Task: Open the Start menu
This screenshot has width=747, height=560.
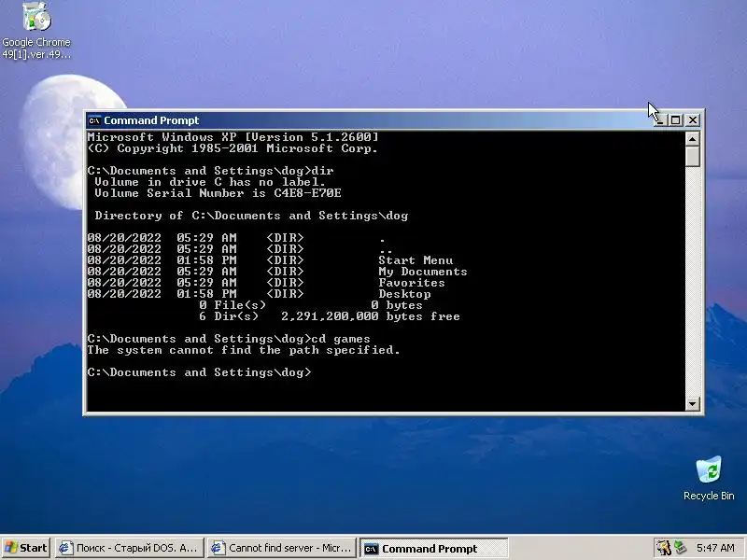Action: point(26,548)
